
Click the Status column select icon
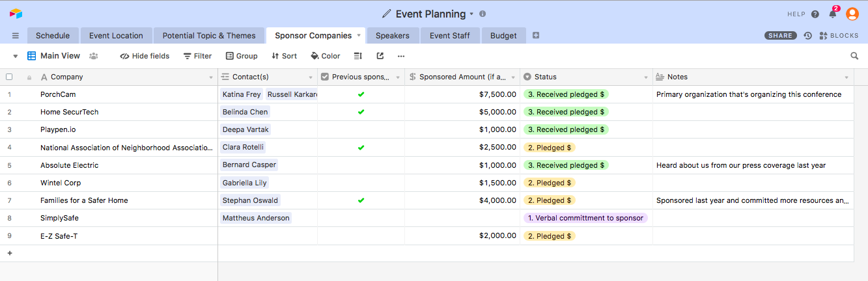point(527,77)
